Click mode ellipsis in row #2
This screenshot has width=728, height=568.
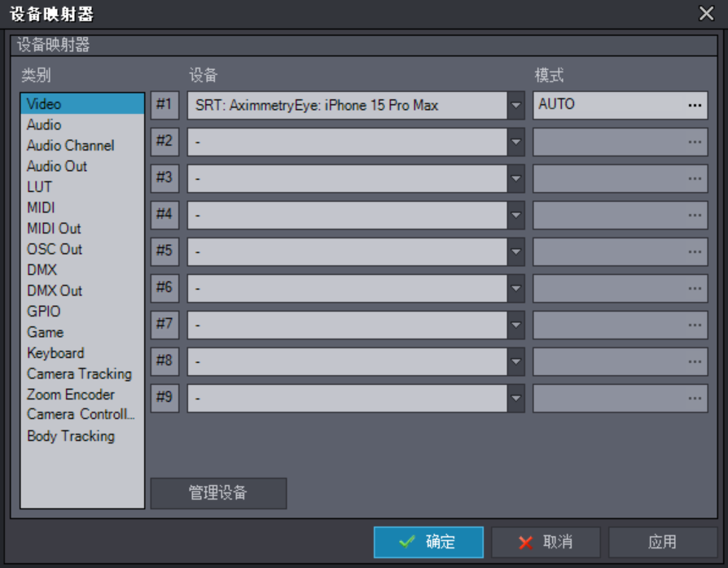coord(695,142)
